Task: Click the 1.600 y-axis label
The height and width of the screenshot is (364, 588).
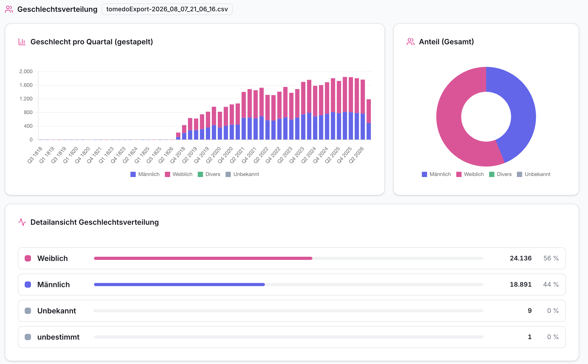Action: click(x=26, y=85)
